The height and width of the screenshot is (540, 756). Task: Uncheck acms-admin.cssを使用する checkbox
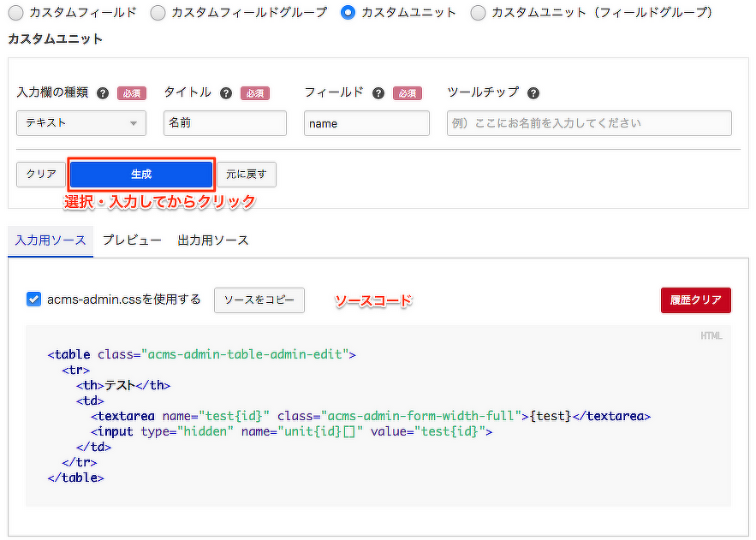(34, 300)
